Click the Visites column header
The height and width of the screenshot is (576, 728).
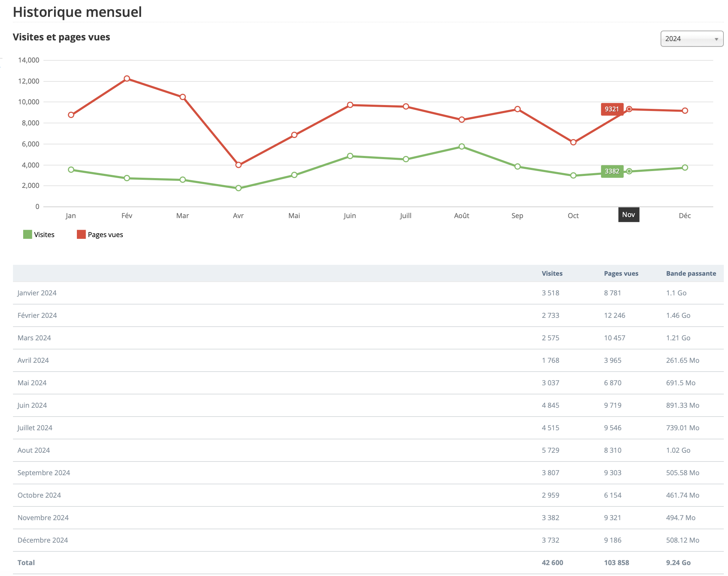pyautogui.click(x=552, y=274)
